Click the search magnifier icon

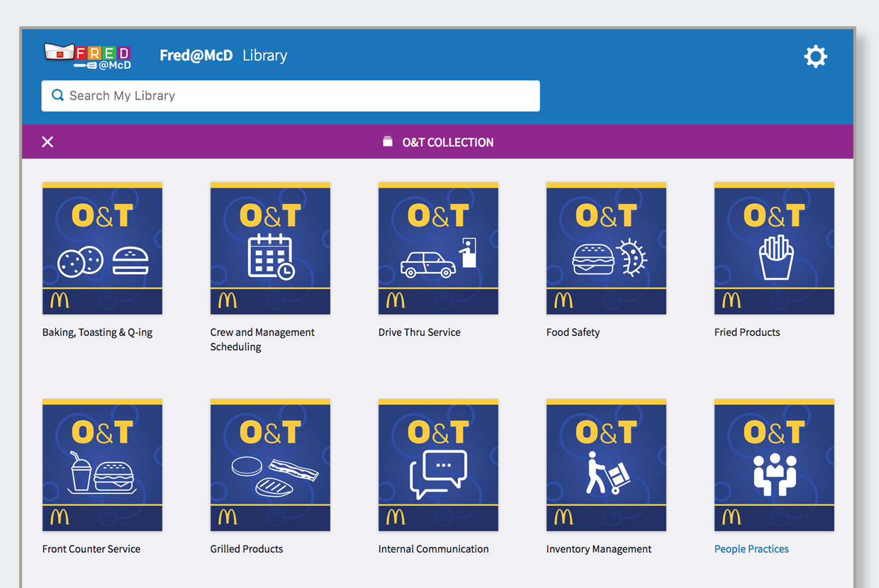click(x=58, y=96)
